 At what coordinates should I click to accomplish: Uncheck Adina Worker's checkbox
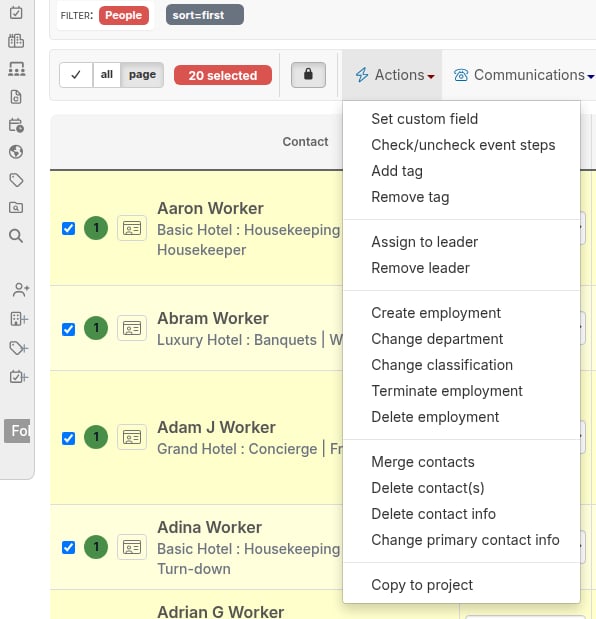(x=68, y=548)
